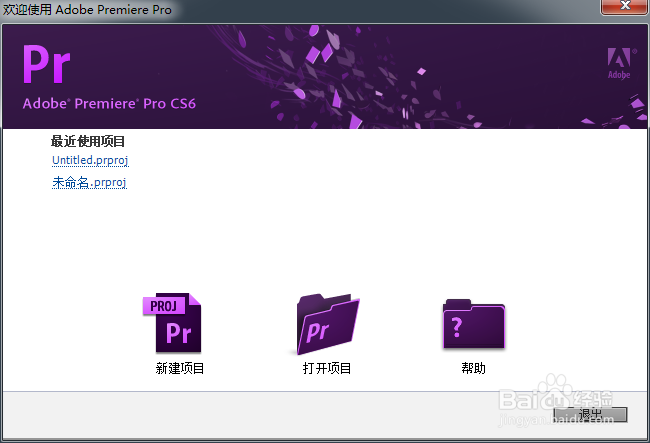
Task: Close the welcome dialog window
Action: pos(625,6)
